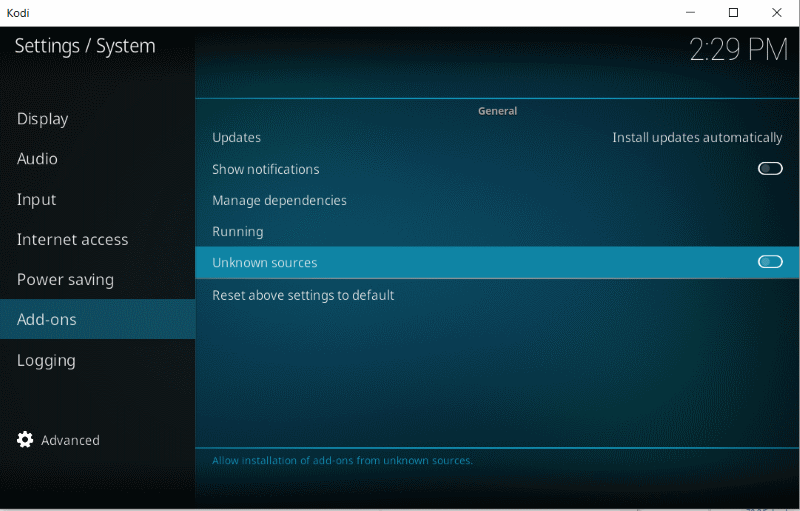Minimize the Kodi window
Viewport: 800px width, 511px height.
coord(690,12)
